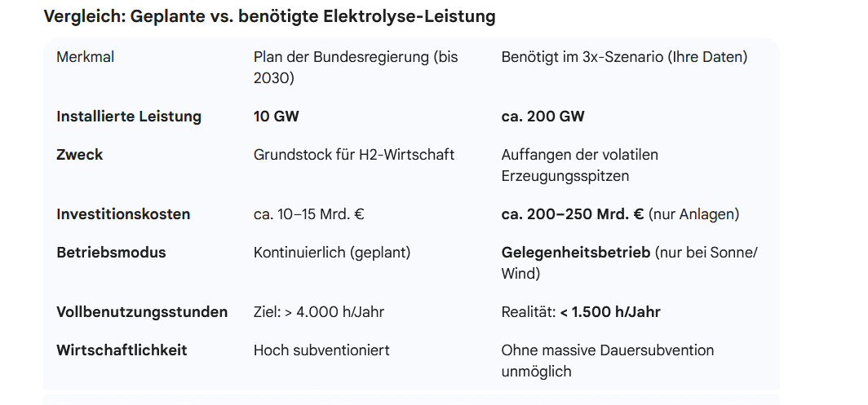Click the 'Auffangen der volatilen Erzeugungsspitzen' cell
The height and width of the screenshot is (405, 868).
pyautogui.click(x=580, y=165)
